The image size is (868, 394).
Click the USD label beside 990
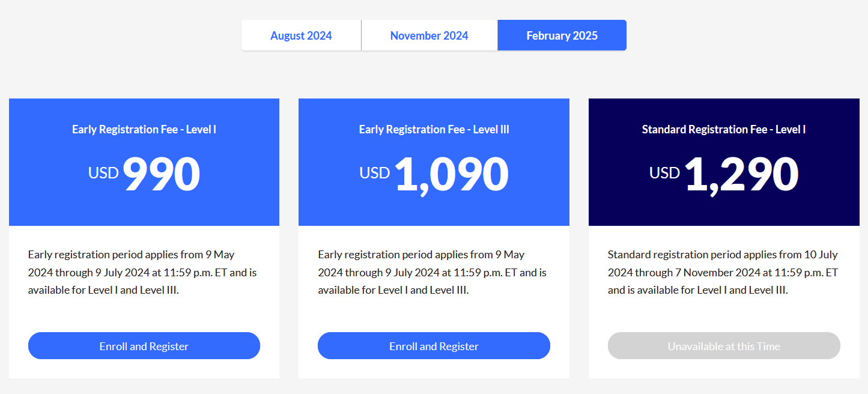coord(103,174)
